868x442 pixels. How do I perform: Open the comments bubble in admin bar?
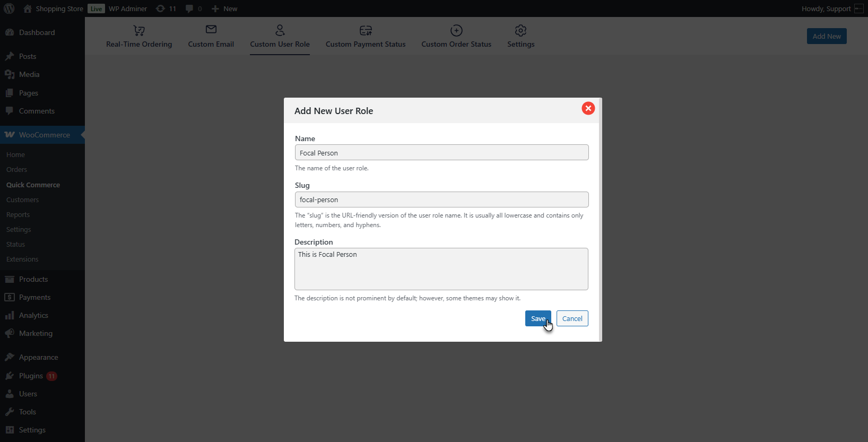(194, 8)
